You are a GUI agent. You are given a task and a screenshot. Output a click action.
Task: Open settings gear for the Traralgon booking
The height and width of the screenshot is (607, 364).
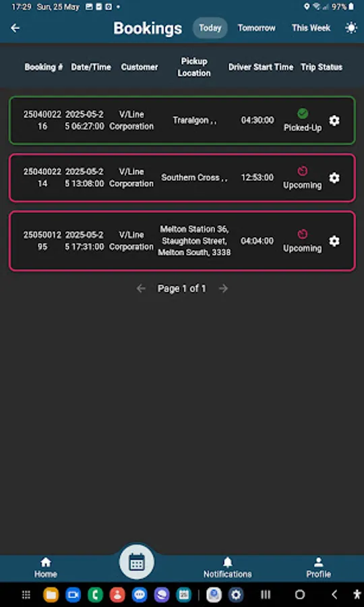tap(334, 121)
